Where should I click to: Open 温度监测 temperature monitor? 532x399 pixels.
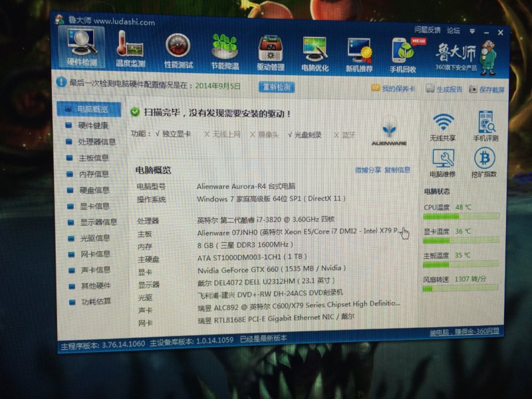130,49
